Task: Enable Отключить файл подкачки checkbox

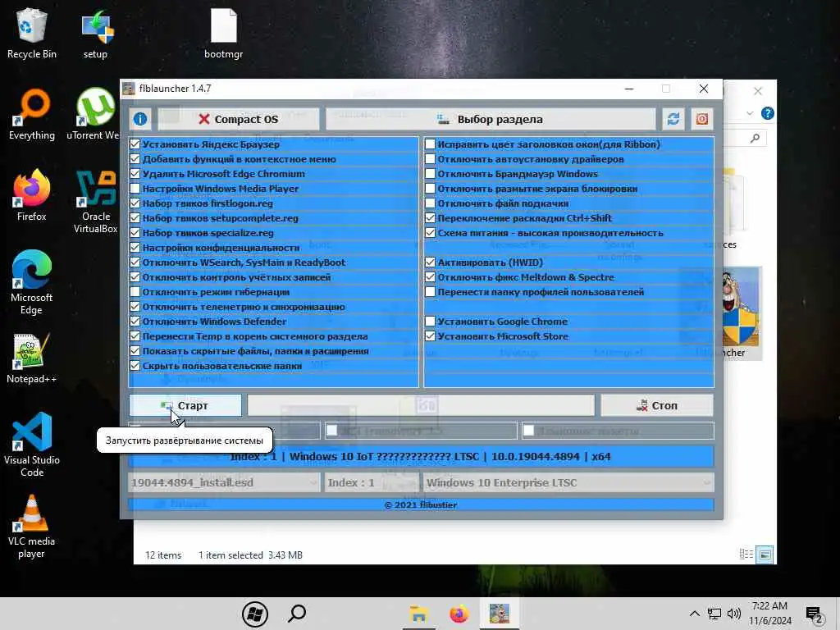Action: point(430,203)
